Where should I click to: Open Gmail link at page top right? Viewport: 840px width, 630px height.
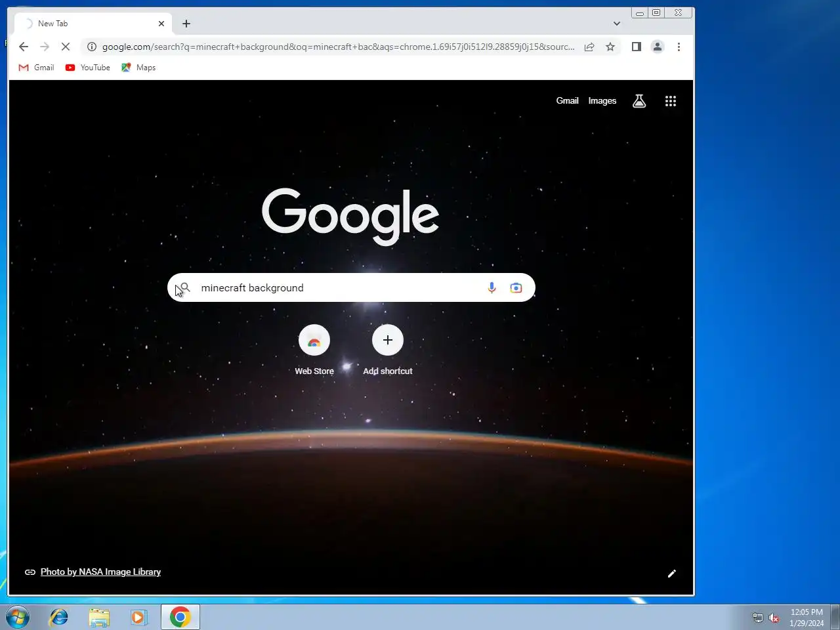[x=567, y=100]
